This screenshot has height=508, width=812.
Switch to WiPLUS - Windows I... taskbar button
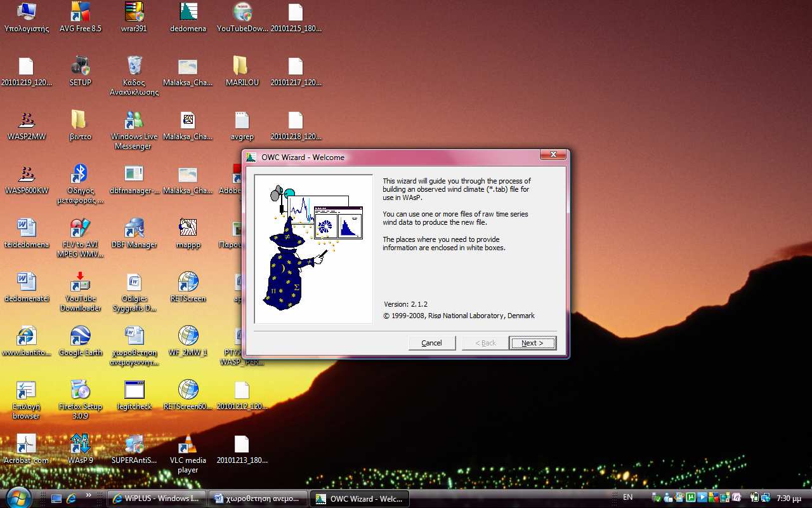pyautogui.click(x=157, y=498)
